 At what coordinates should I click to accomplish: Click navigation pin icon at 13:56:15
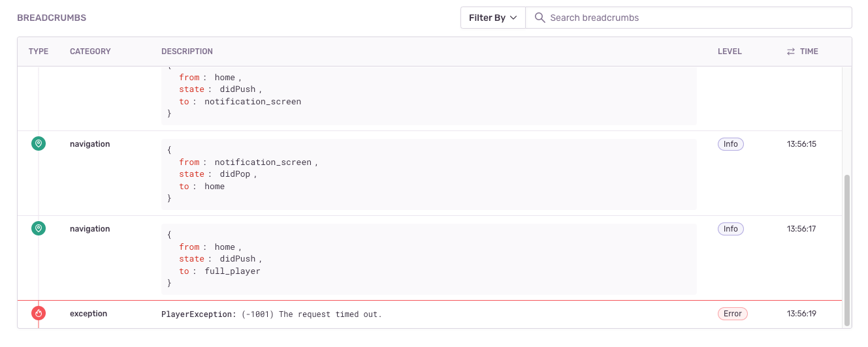pyautogui.click(x=39, y=143)
